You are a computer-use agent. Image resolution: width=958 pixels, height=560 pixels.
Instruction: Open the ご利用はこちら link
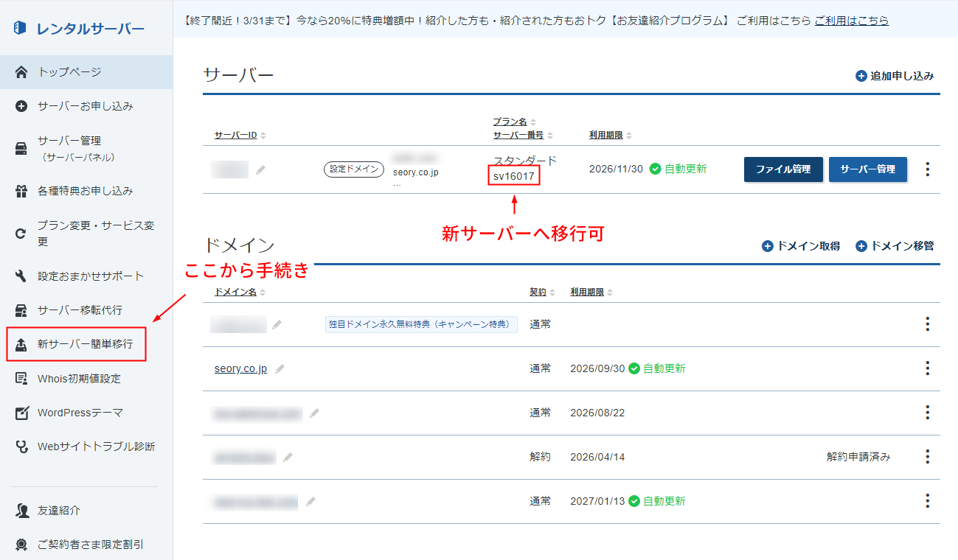pyautogui.click(x=850, y=21)
